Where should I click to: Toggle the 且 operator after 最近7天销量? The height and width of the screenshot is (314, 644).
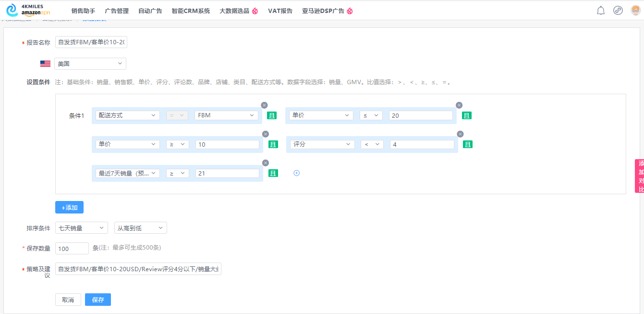pyautogui.click(x=273, y=173)
